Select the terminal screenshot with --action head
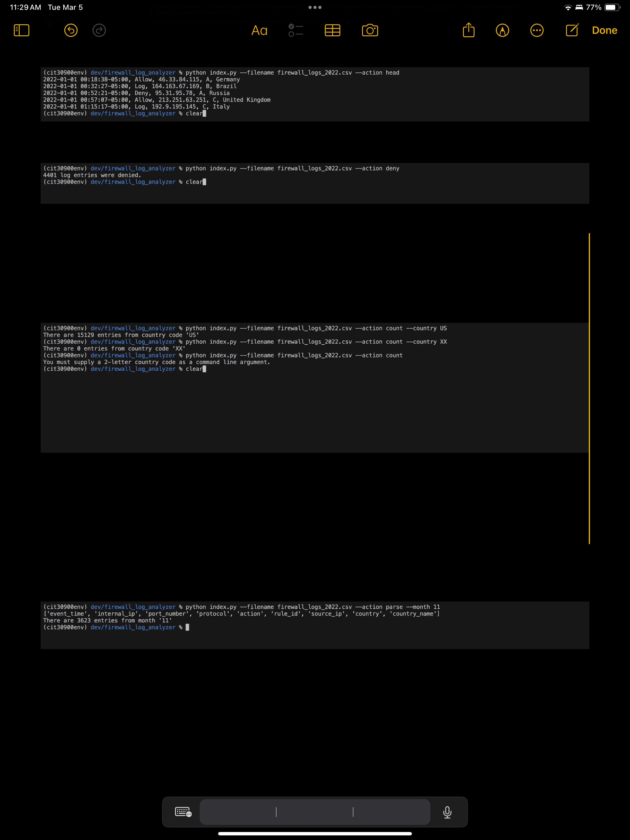 tap(315, 94)
